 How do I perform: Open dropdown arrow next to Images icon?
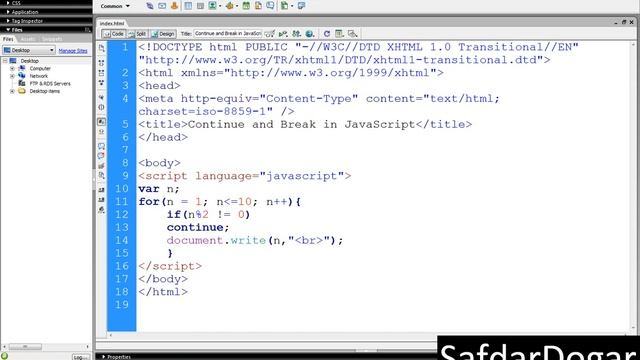pos(220,6)
